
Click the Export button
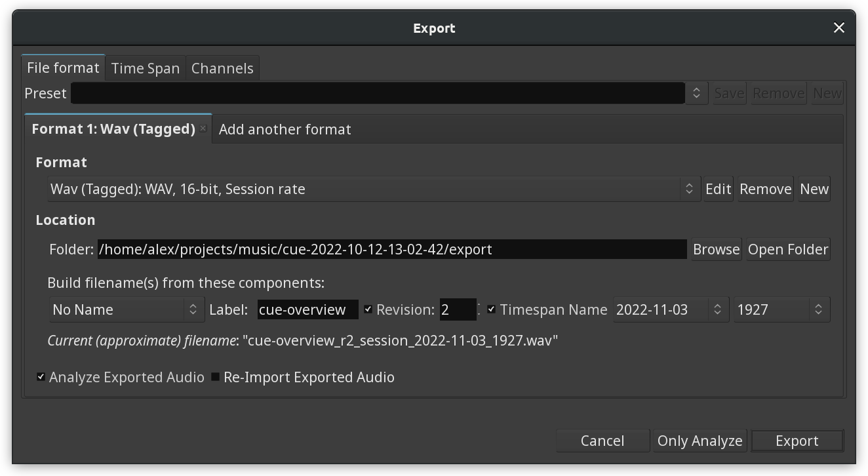point(797,441)
